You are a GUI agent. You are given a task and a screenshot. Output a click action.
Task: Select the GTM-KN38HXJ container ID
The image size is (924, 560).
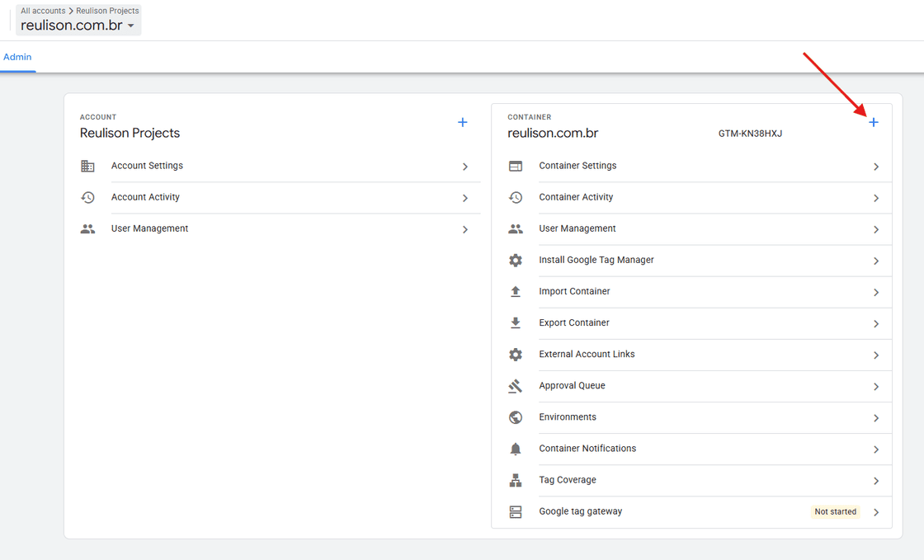click(750, 133)
